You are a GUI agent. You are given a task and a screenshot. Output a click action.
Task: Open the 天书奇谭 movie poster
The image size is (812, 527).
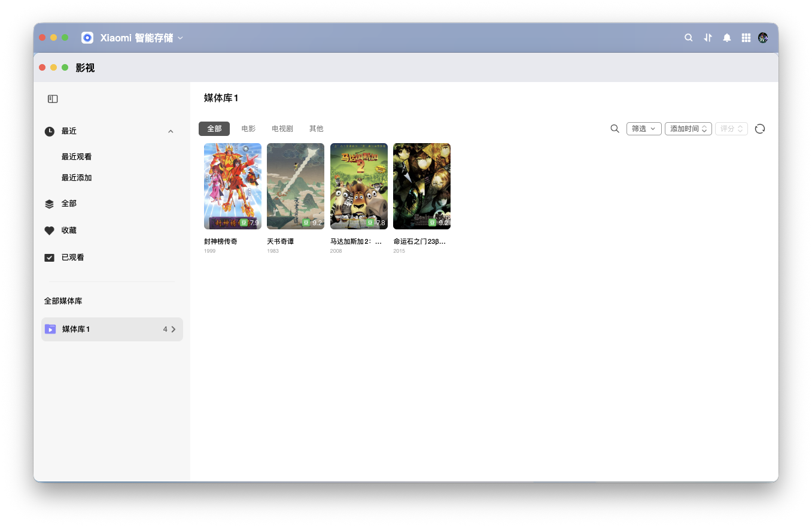[x=296, y=186]
